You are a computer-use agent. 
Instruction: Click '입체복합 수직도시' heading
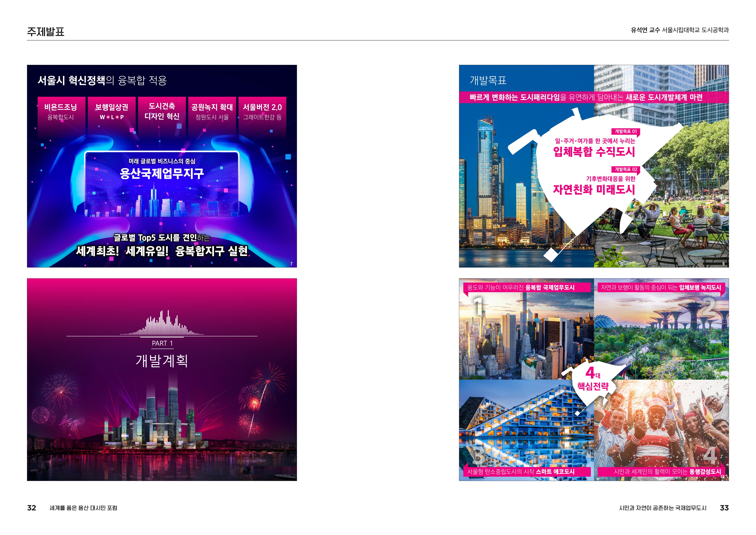(594, 152)
